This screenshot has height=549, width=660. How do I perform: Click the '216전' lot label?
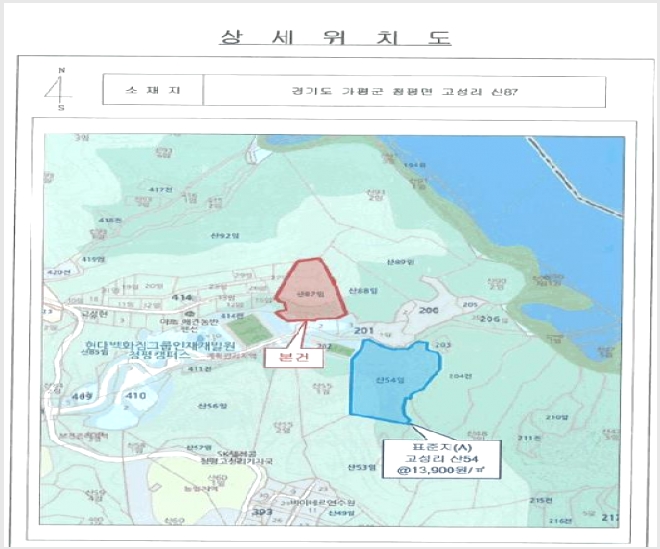coord(561,521)
